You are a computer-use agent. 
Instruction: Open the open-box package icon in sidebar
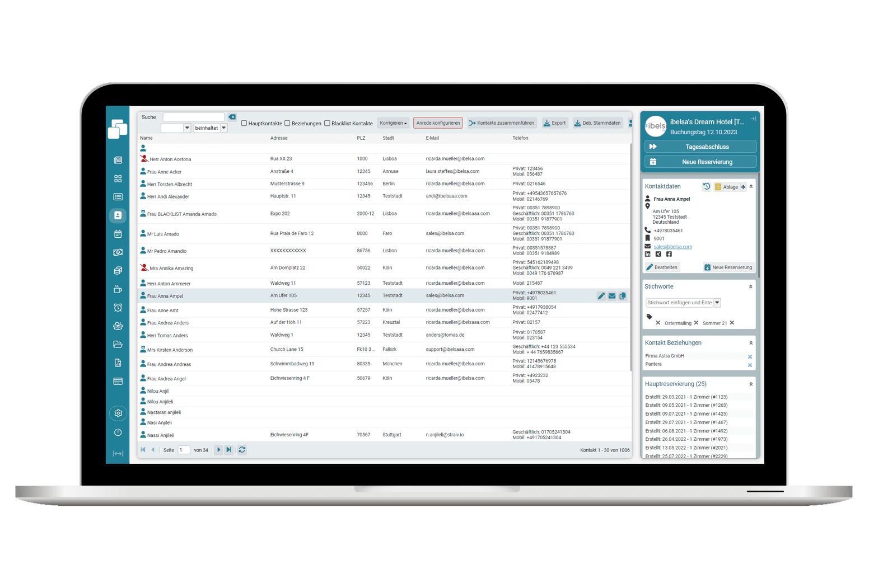118,326
